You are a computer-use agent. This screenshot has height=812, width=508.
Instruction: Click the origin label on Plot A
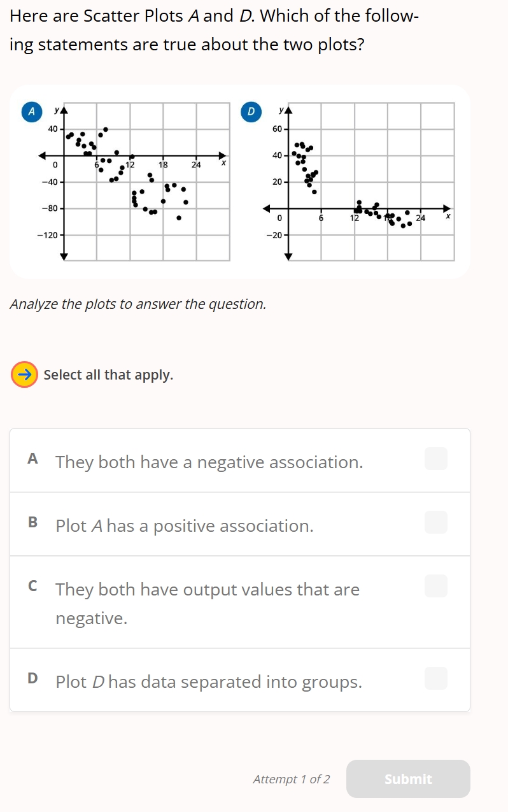pyautogui.click(x=53, y=165)
